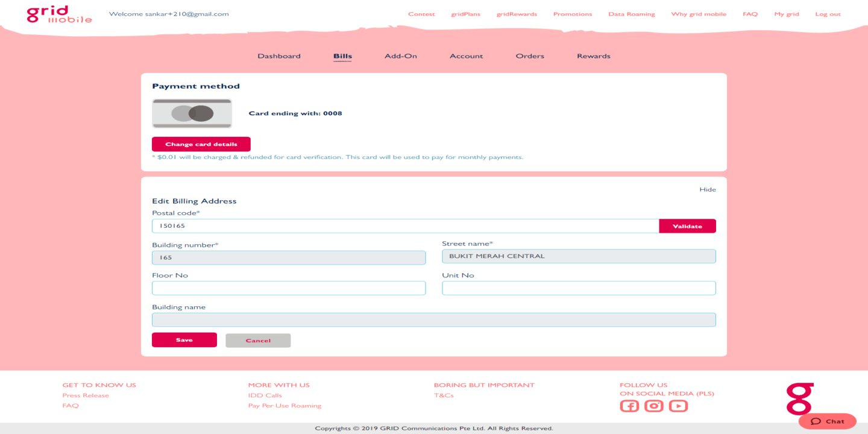Click the 'FOLLOW US' heading

click(644, 385)
